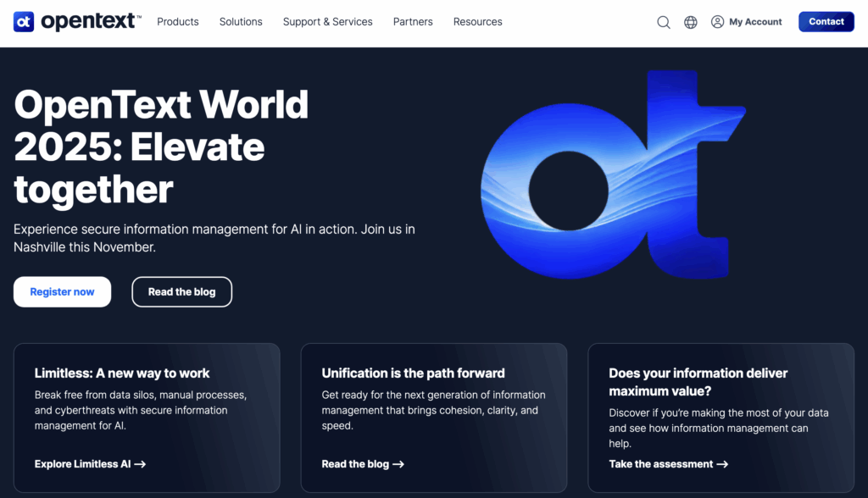
Task: Click the Register now button
Action: click(62, 291)
